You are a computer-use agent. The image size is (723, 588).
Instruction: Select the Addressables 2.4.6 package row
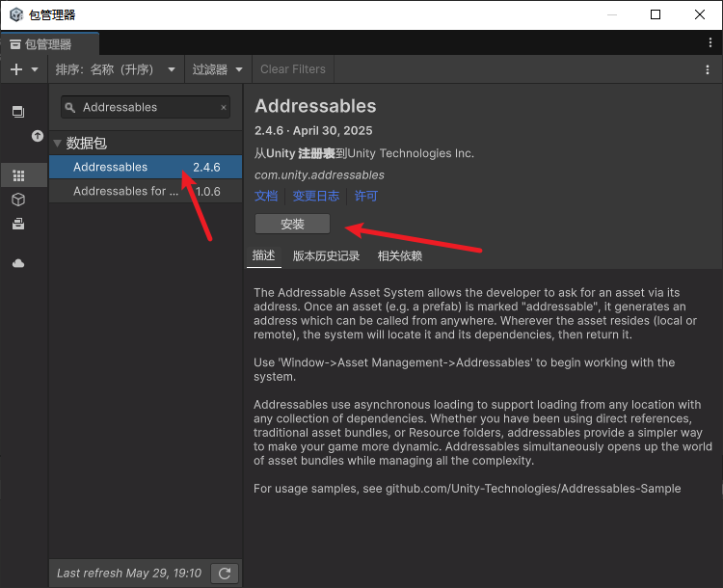[x=146, y=167]
